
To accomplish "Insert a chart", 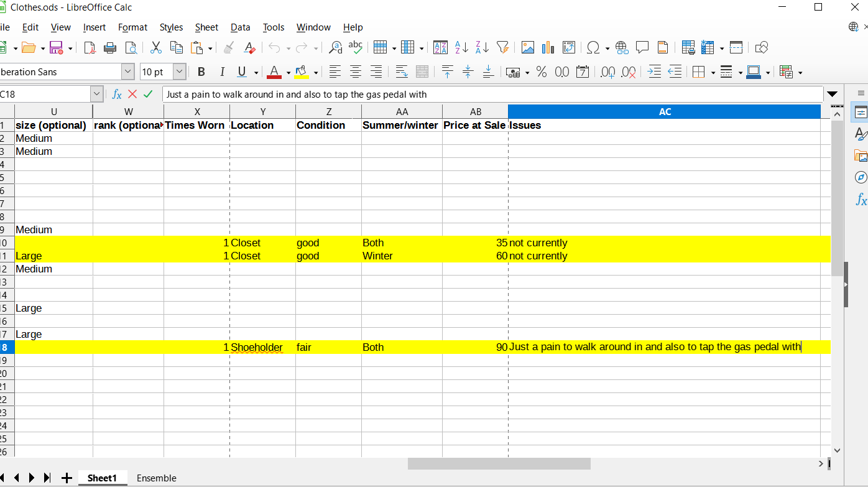I will point(548,47).
